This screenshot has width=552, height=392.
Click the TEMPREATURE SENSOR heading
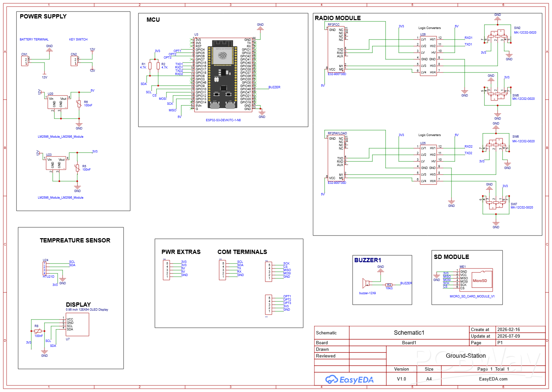75,240
